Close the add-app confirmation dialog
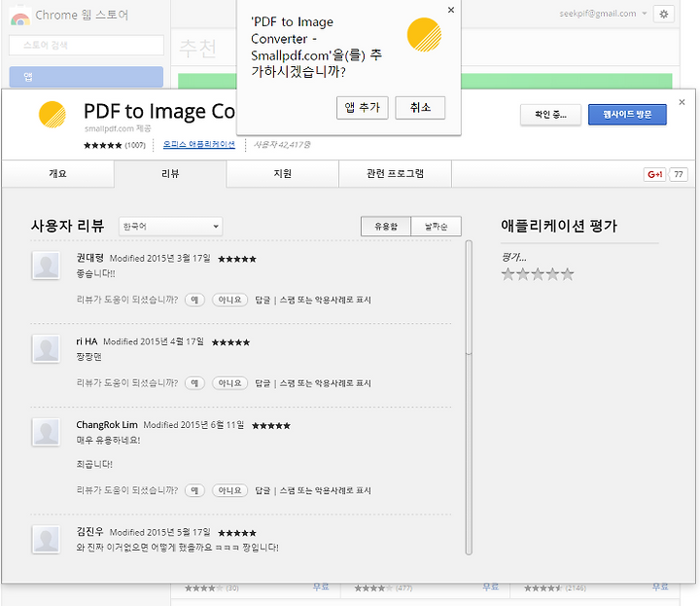The width and height of the screenshot is (700, 606). (x=451, y=10)
